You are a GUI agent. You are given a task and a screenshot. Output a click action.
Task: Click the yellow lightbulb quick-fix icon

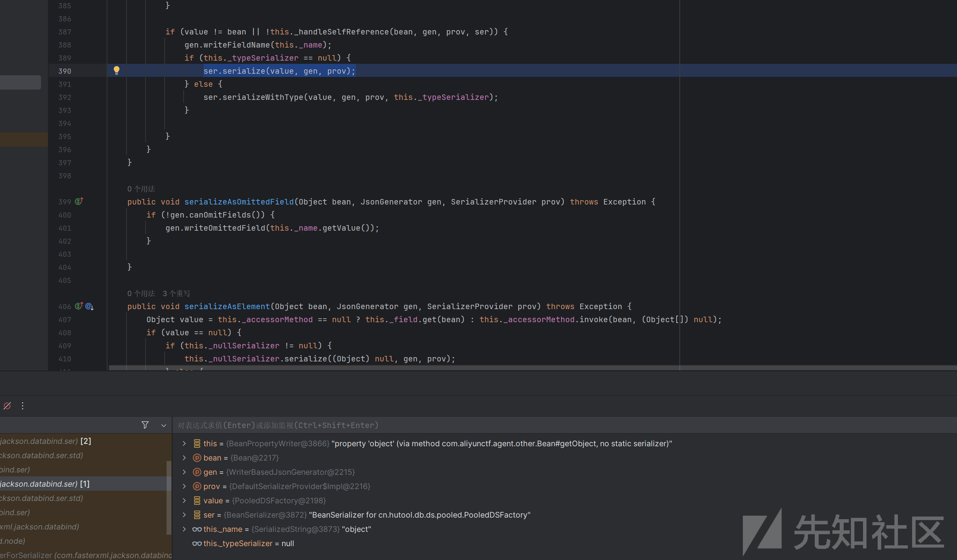click(x=116, y=71)
